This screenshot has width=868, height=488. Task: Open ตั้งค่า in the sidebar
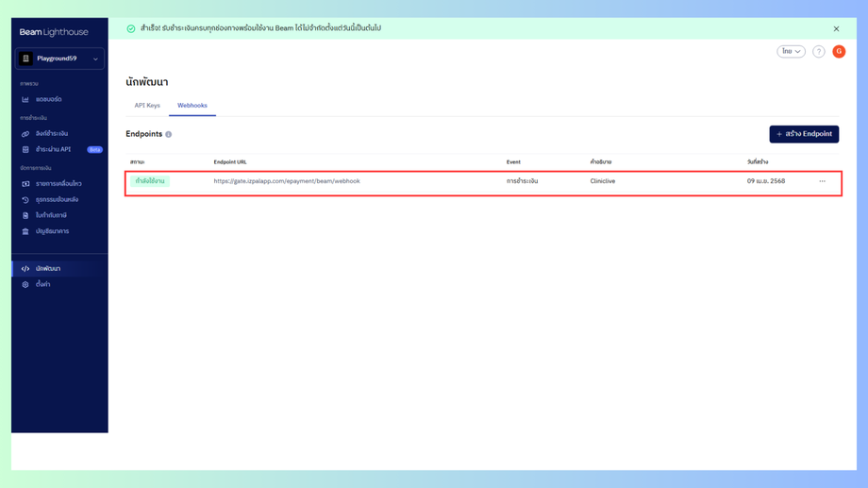(42, 285)
